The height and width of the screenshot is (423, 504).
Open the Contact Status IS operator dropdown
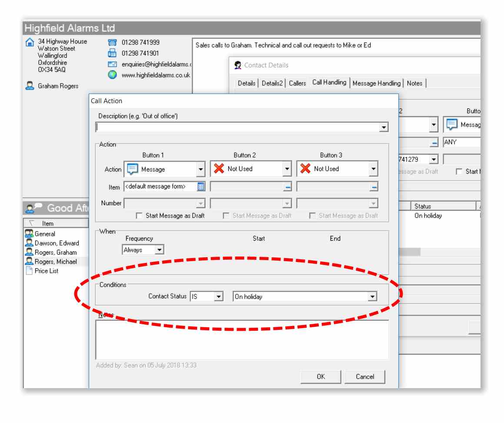tap(219, 296)
